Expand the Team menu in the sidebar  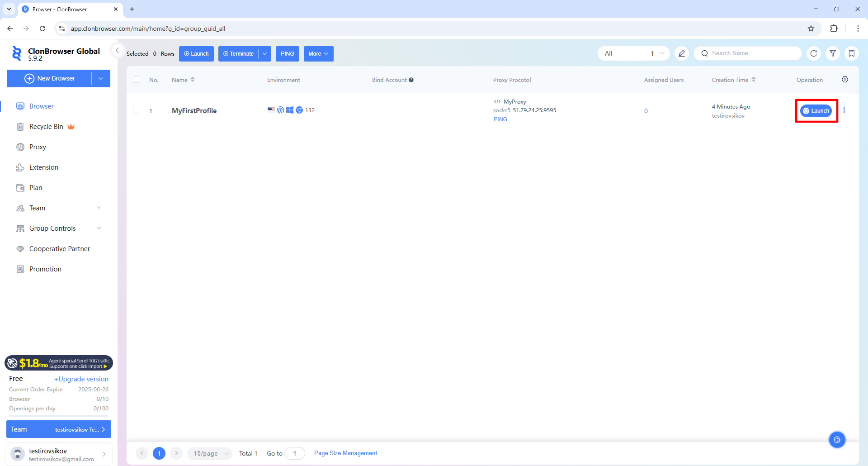tap(58, 208)
